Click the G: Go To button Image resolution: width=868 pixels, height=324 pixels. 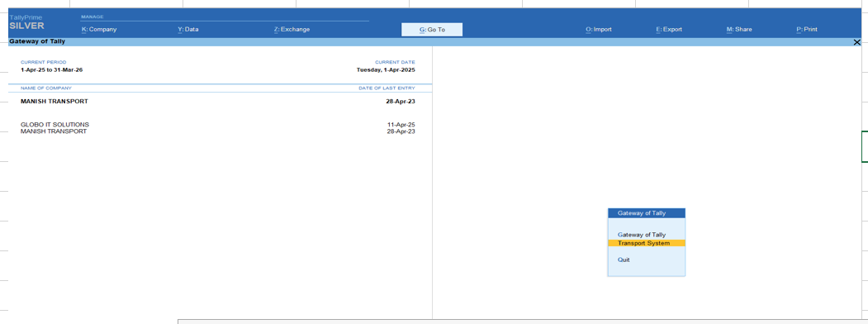click(x=432, y=30)
